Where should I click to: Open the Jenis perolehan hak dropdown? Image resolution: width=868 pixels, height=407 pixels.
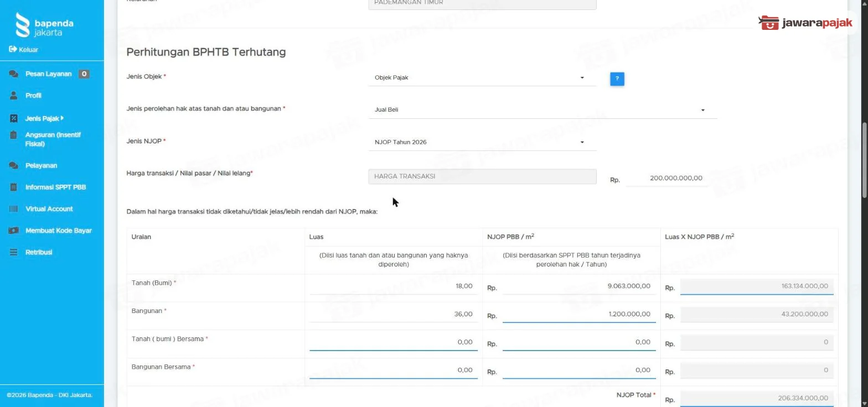tap(542, 110)
